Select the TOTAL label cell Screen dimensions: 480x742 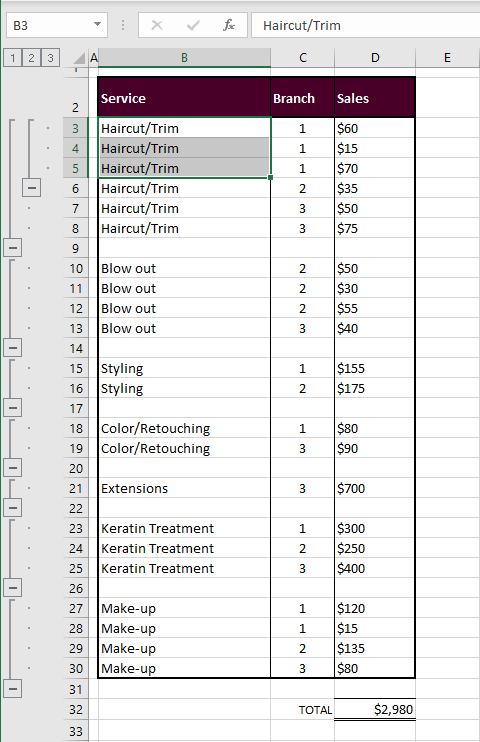click(x=302, y=709)
